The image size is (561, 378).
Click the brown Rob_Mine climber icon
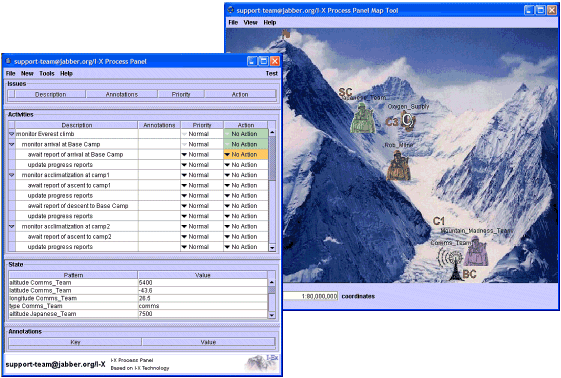398,166
